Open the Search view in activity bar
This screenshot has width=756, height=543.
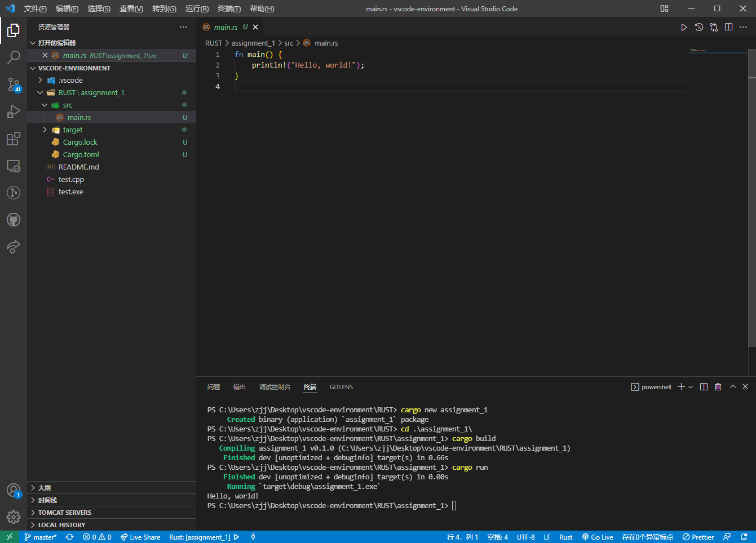pyautogui.click(x=14, y=57)
